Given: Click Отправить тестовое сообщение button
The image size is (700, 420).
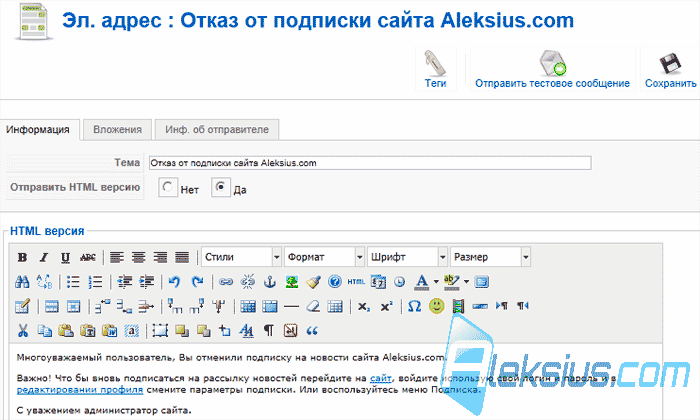Looking at the screenshot, I should 552,69.
